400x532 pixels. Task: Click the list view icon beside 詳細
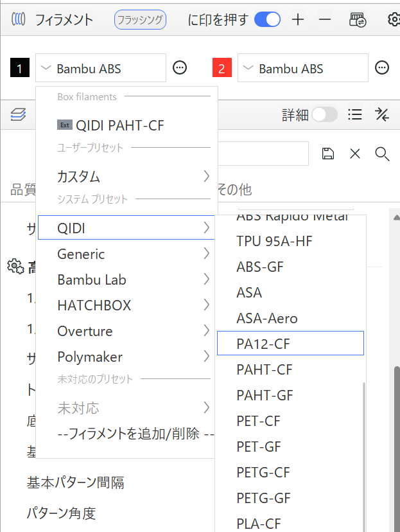tap(354, 114)
